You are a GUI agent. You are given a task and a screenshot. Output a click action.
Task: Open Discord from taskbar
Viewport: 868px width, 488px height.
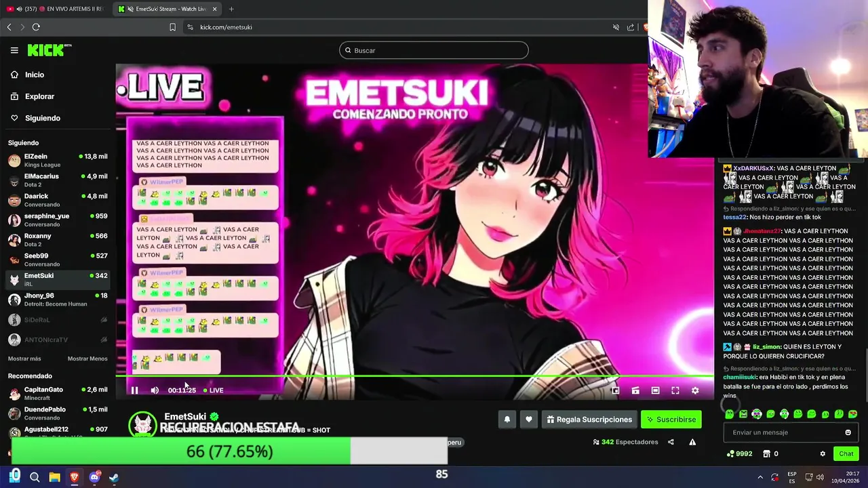(x=94, y=477)
